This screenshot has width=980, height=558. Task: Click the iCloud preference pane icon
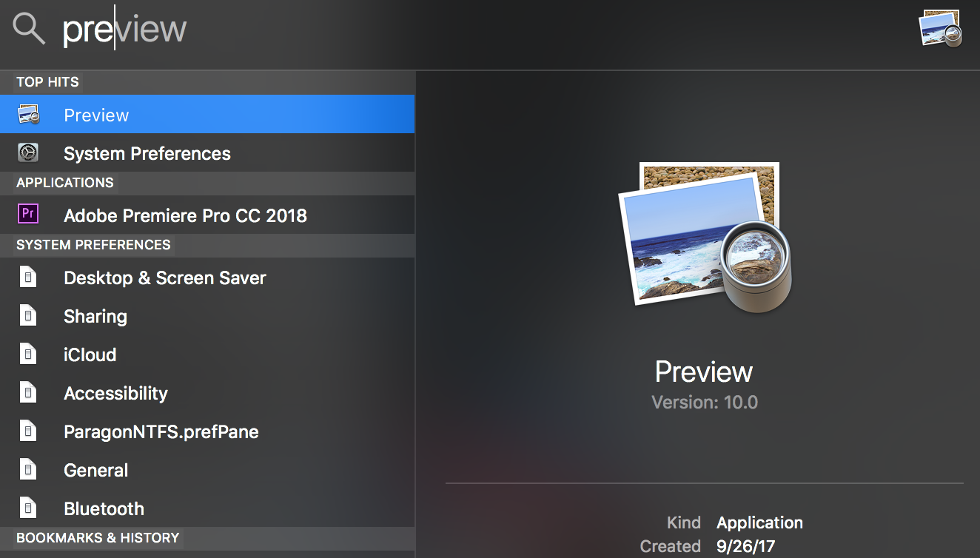pos(28,354)
